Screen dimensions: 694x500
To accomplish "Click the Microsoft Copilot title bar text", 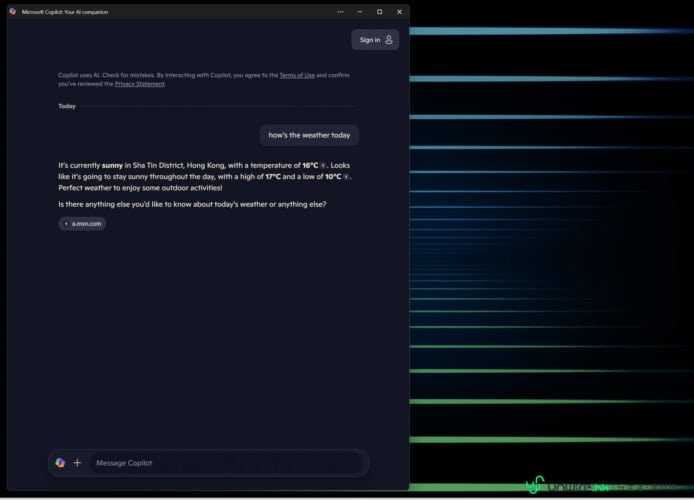I will [x=65, y=12].
